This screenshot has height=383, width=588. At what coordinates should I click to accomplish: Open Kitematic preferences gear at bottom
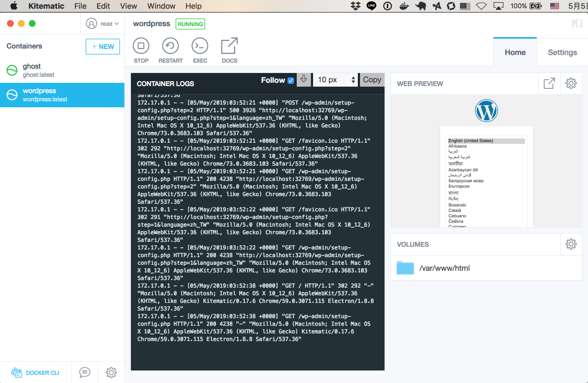coord(111,372)
